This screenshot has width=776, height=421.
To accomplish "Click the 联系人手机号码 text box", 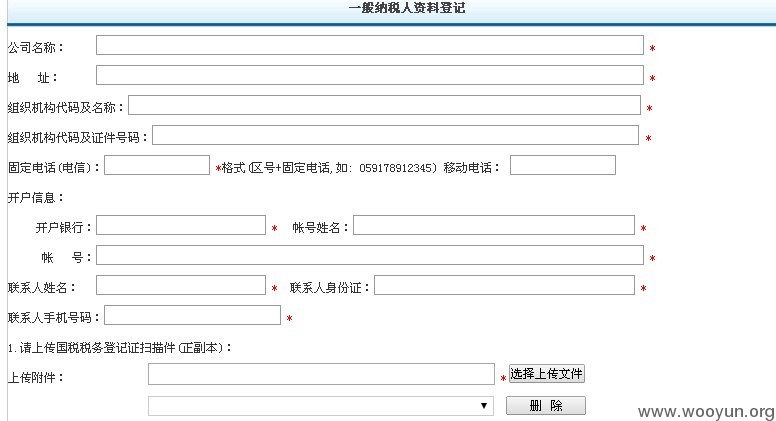I will point(193,315).
